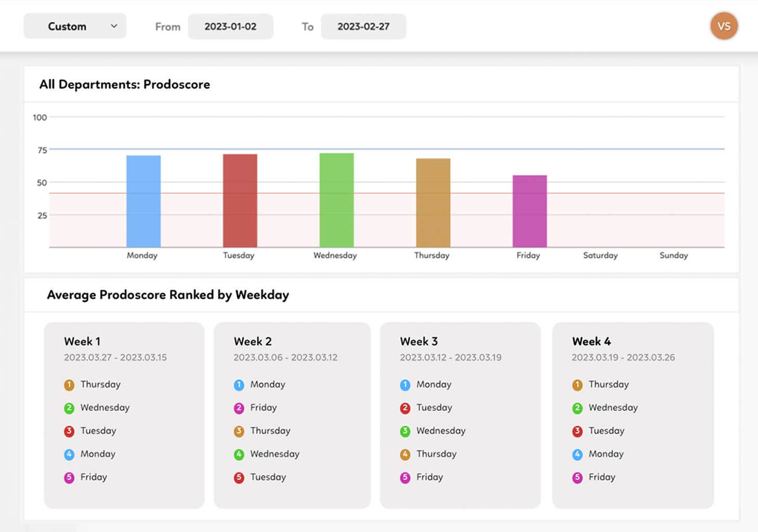This screenshot has height=532, width=758.
Task: Click the tan Thursday bar in chart
Action: click(x=433, y=203)
